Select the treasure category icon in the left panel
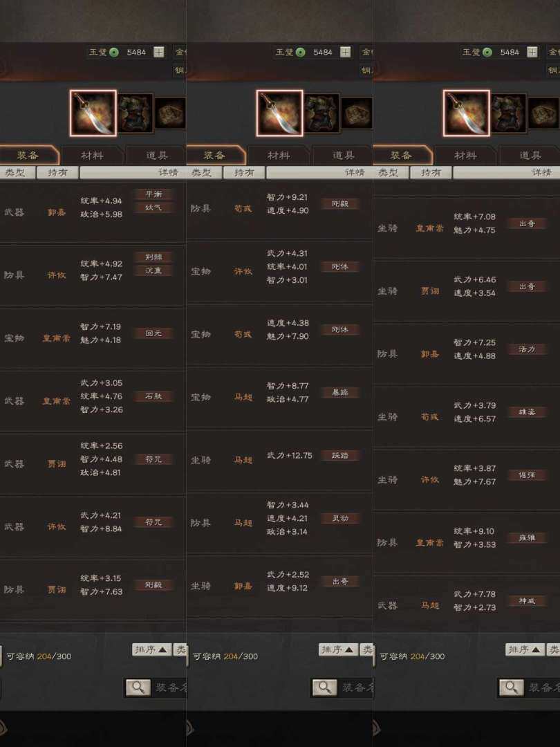The image size is (560, 747). 170,113
